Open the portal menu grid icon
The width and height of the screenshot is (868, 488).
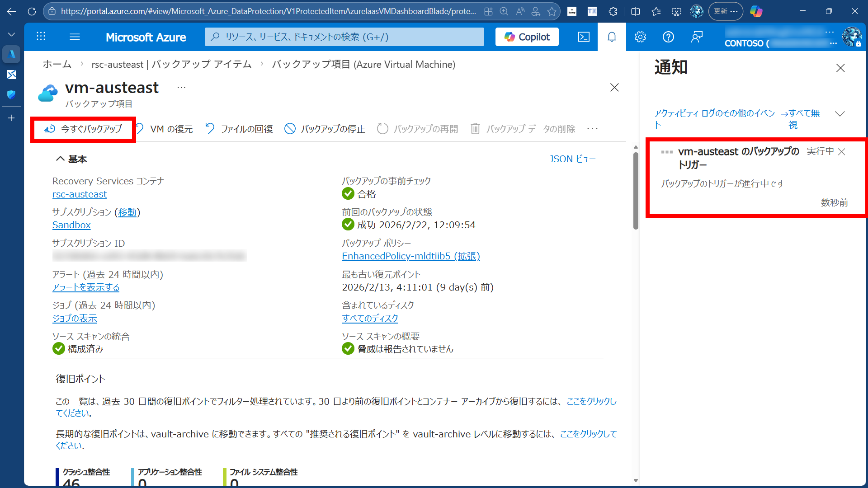(41, 37)
